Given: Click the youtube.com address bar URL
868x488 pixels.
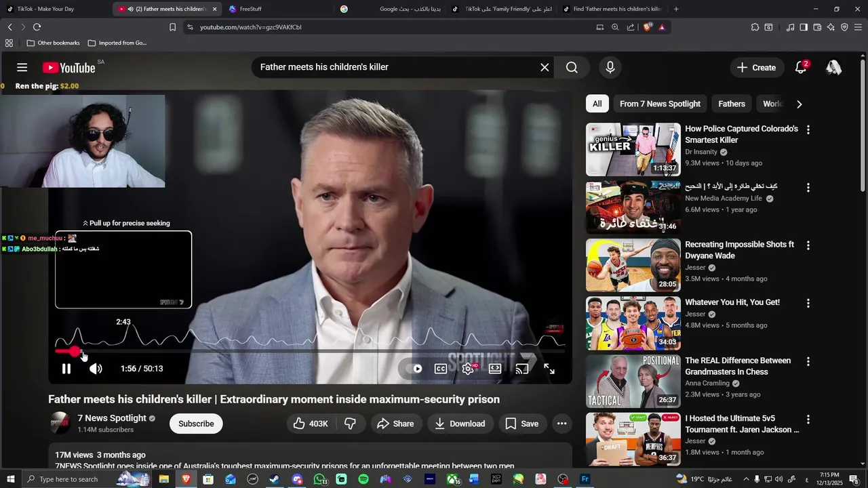Looking at the screenshot, I should click(x=251, y=27).
